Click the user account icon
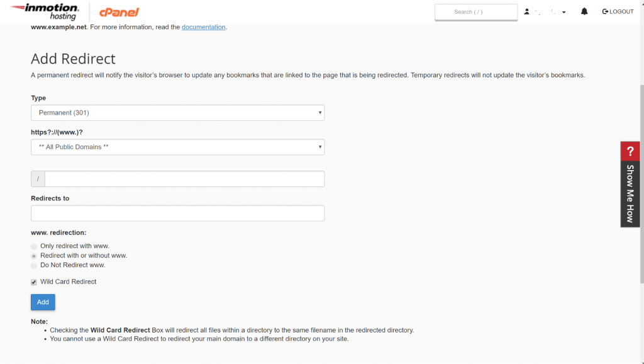 [x=527, y=12]
